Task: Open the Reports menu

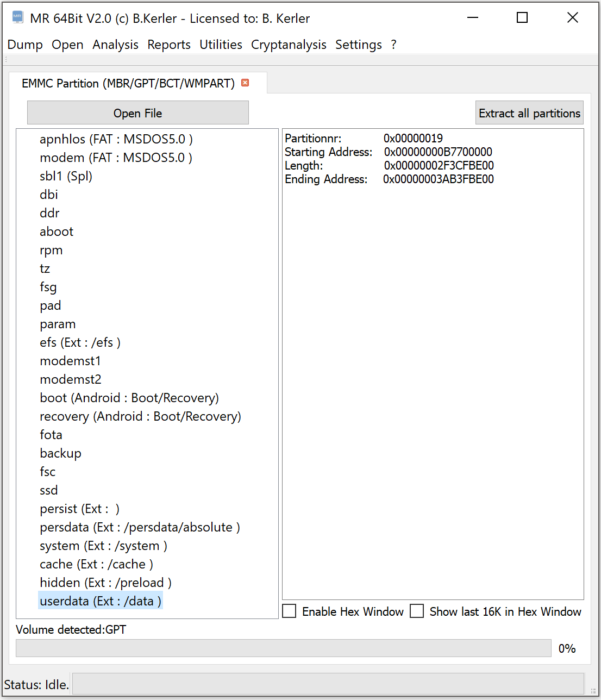Action: [x=169, y=45]
